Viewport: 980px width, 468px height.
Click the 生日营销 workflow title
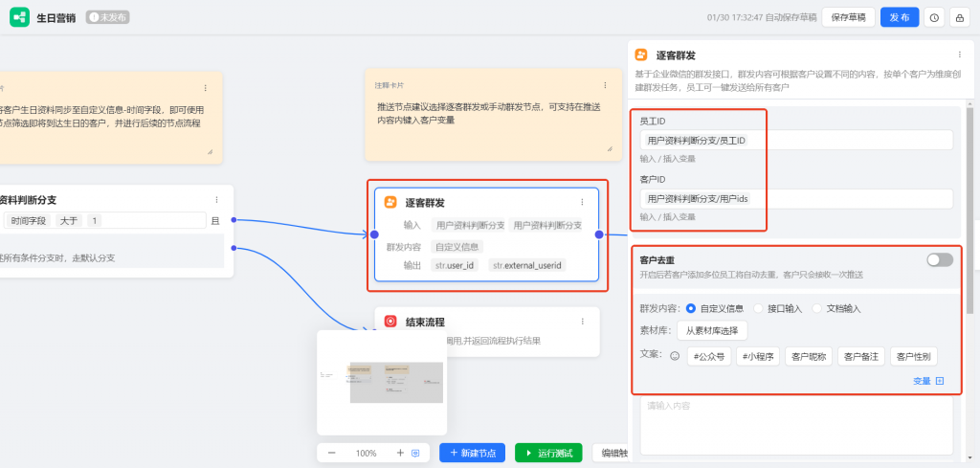pyautogui.click(x=56, y=18)
